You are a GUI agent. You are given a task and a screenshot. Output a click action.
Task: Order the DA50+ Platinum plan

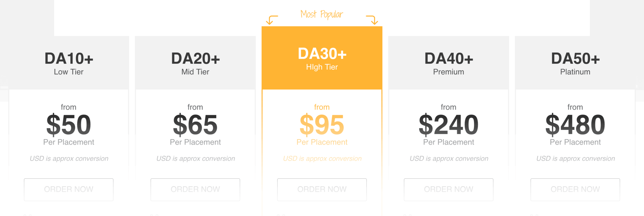point(575,189)
